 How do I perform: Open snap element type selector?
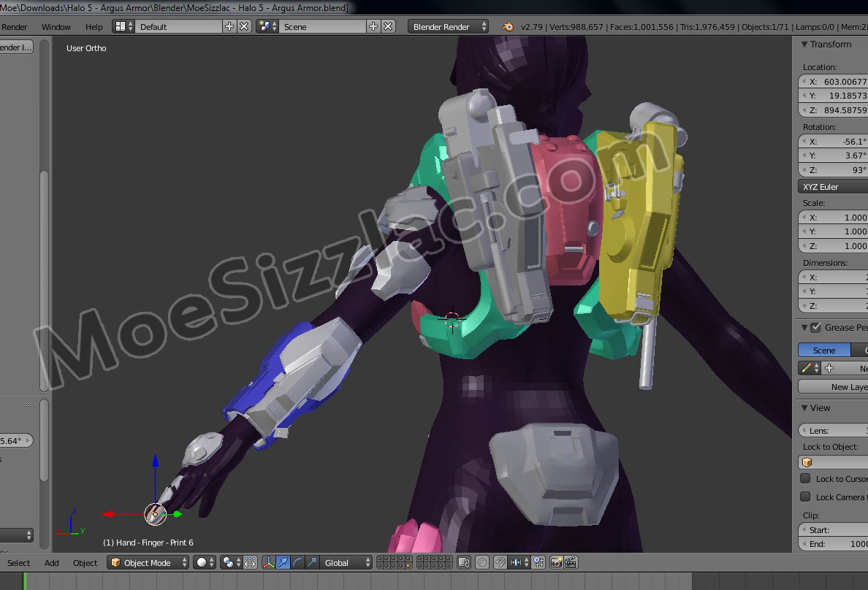click(x=519, y=563)
